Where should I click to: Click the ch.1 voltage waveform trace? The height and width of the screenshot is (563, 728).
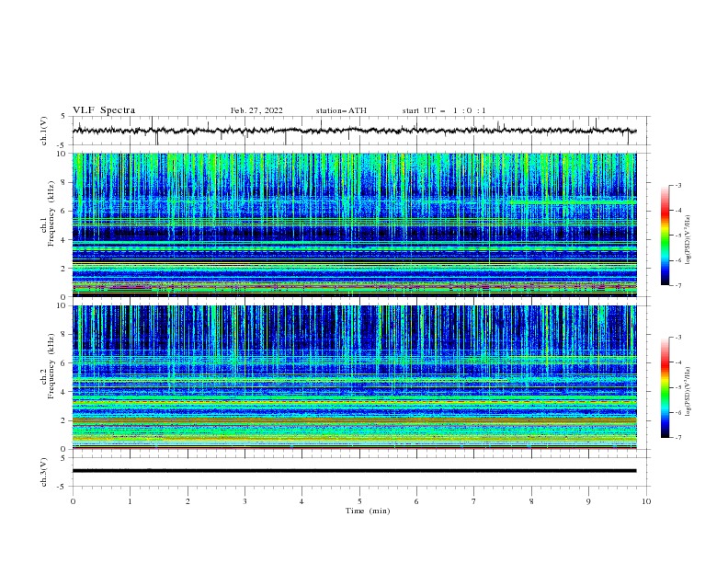pos(354,131)
